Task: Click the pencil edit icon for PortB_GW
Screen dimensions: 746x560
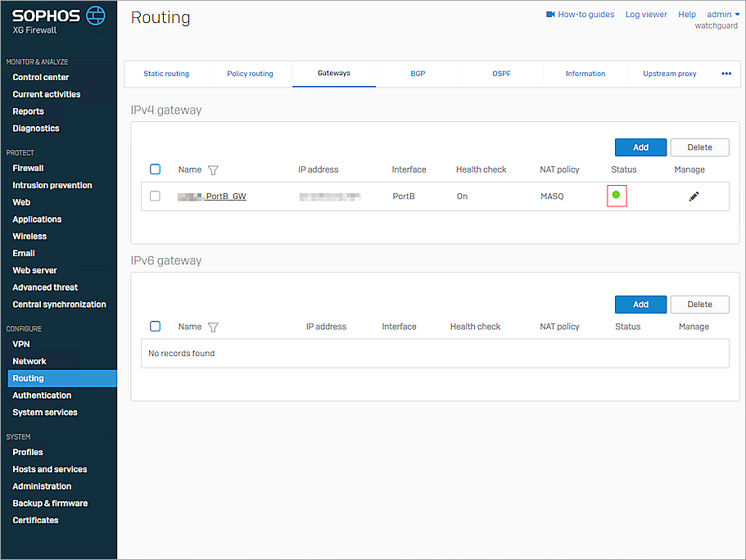Action: pos(694,196)
